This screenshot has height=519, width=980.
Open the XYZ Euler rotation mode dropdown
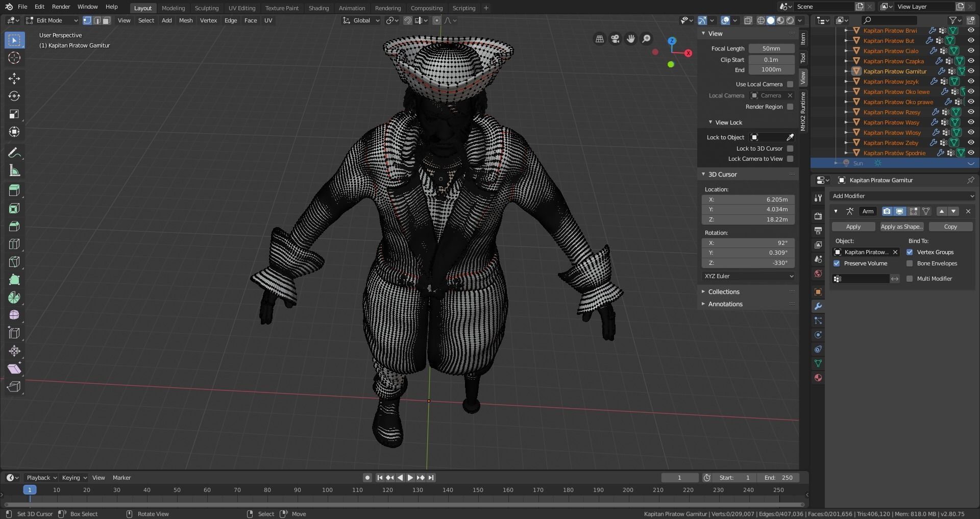tap(748, 276)
